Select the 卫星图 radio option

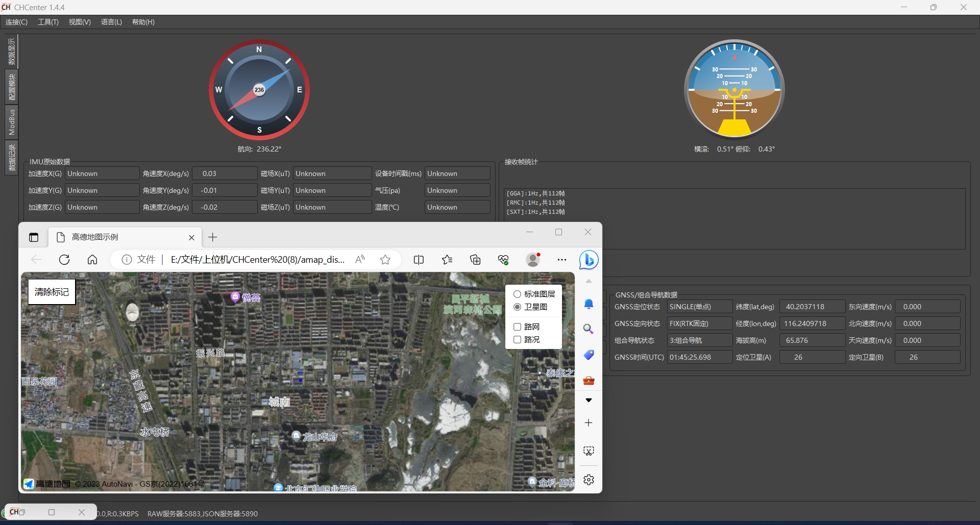[518, 307]
